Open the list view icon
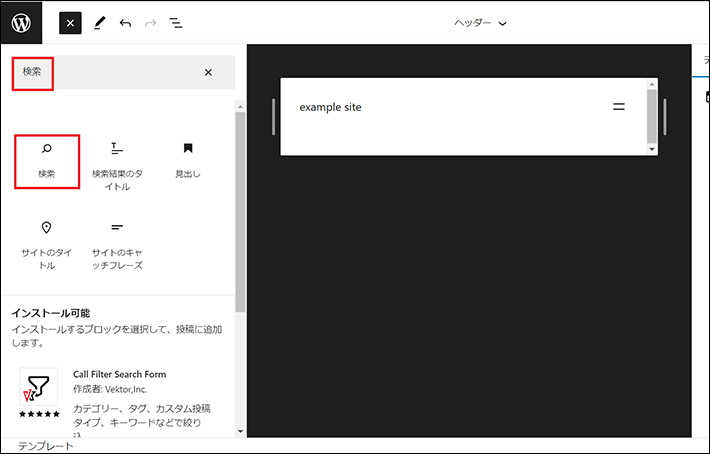This screenshot has height=454, width=710. point(176,23)
